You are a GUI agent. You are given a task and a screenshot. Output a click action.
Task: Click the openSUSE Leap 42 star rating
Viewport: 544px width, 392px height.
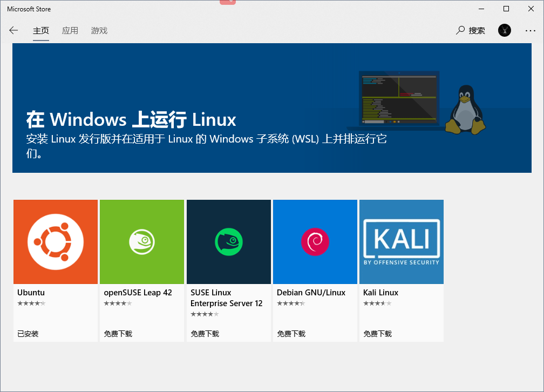[118, 303]
